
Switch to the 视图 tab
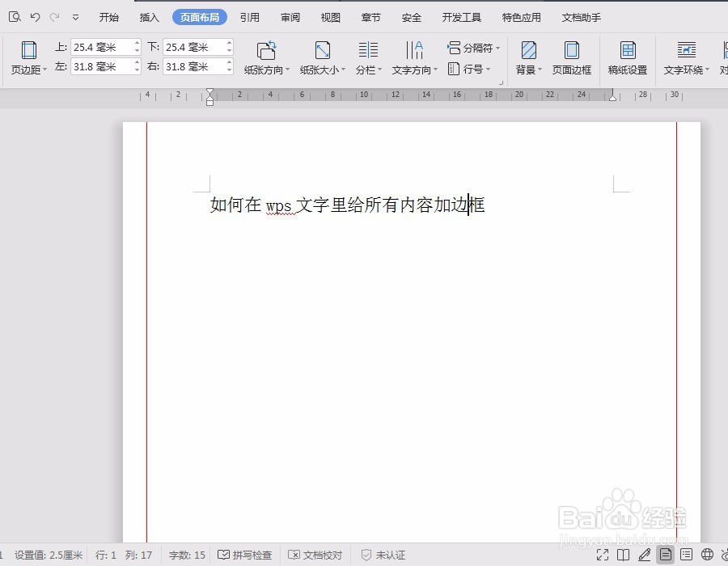point(331,18)
